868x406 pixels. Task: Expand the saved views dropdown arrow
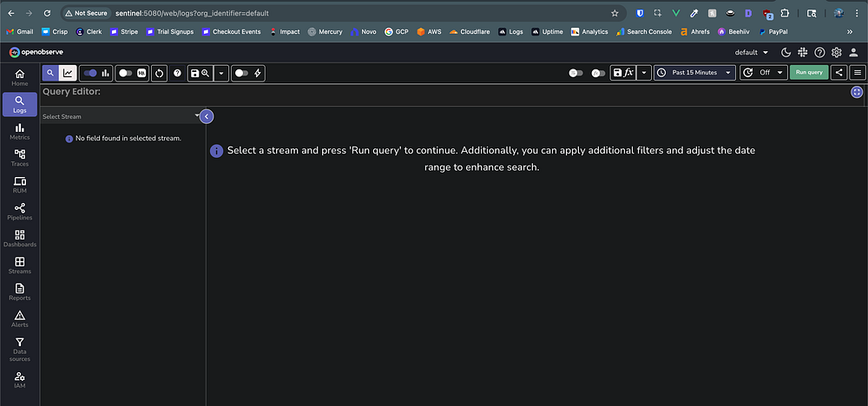221,73
